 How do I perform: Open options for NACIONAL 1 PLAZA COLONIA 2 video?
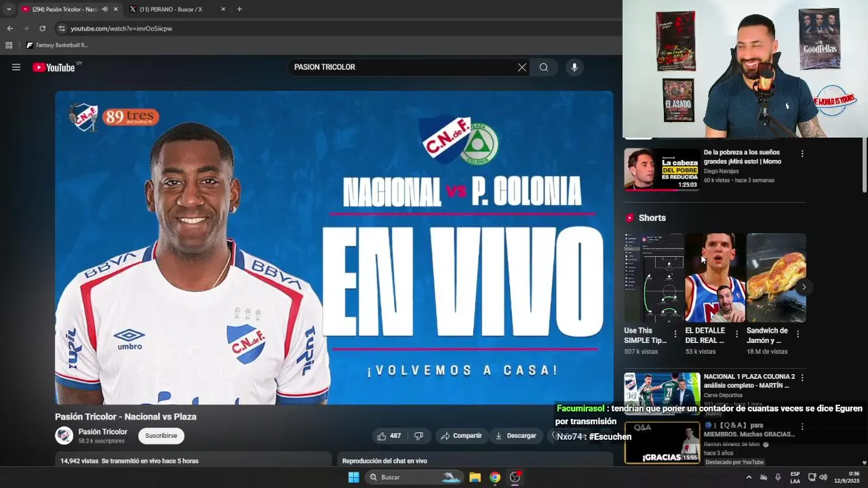point(802,378)
